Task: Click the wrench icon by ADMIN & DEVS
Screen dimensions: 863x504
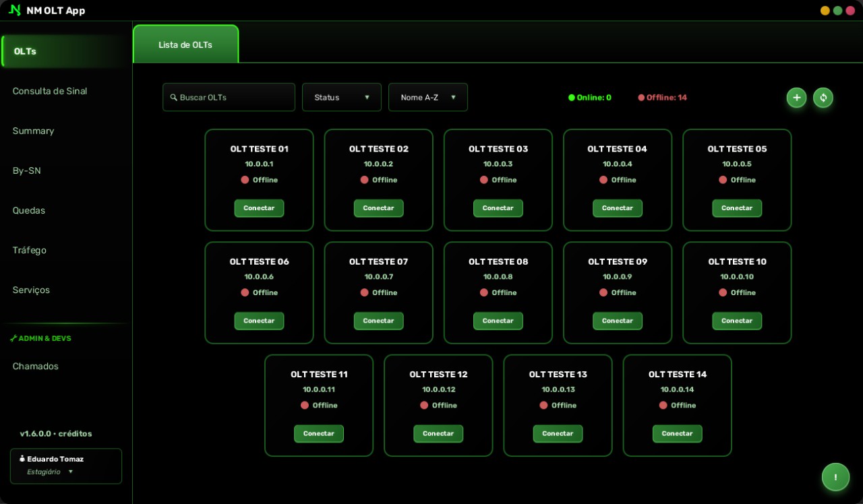Action: click(13, 338)
